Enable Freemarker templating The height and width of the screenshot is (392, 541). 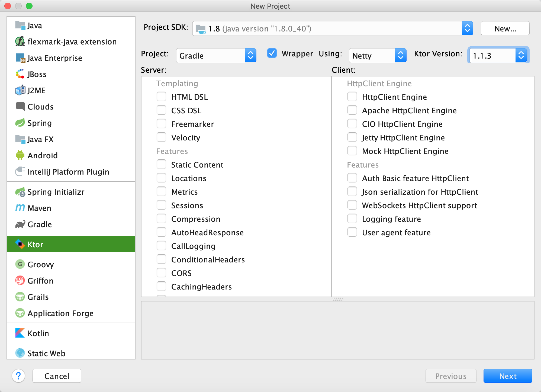162,124
